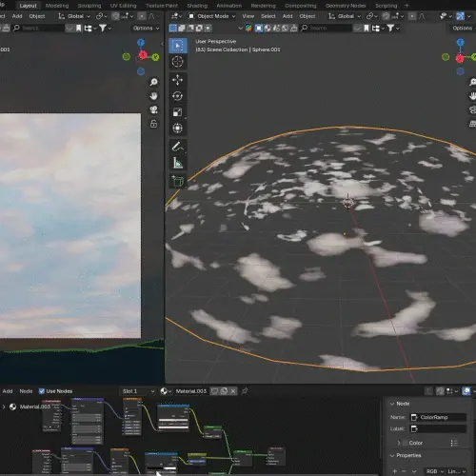Pin the material with the pin icon

click(245, 391)
